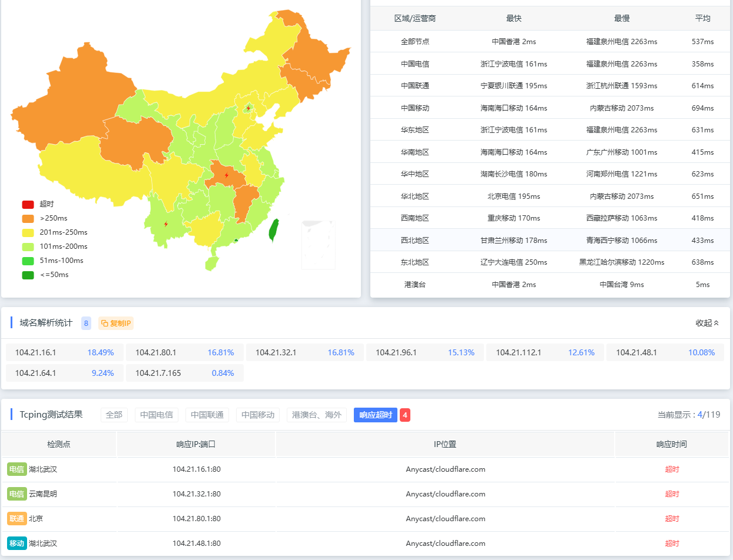Click Anycast/cloudflare.com in 移动 湖北武汉 row
Screen dimensions: 733x560
tap(446, 544)
